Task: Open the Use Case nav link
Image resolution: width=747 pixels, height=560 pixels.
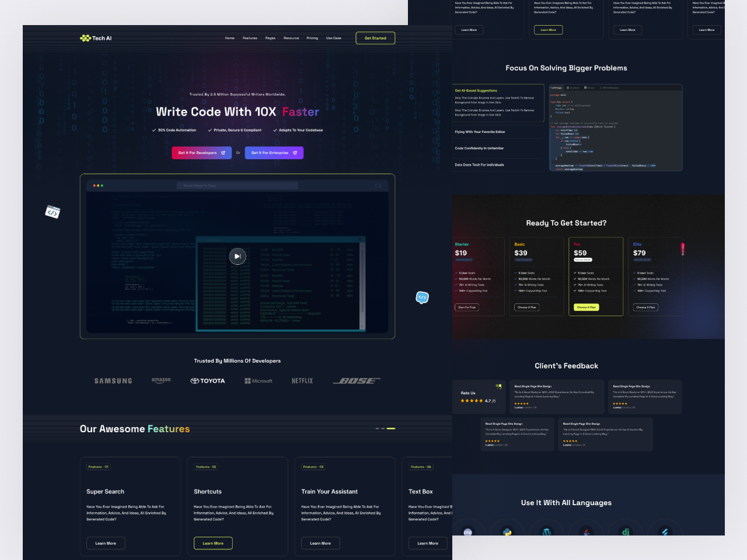Action: tap(334, 38)
